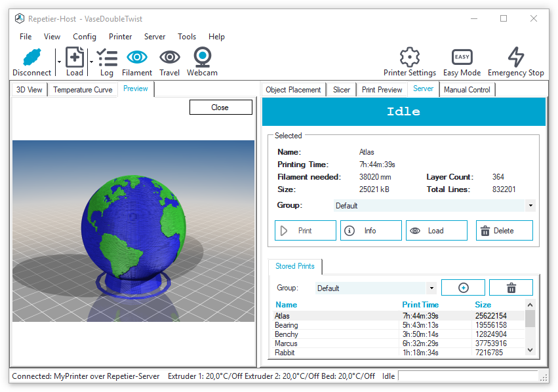Viewport: 558px width, 392px height.
Task: Click print time 3h:50m:14s for Benchy
Action: (421, 334)
